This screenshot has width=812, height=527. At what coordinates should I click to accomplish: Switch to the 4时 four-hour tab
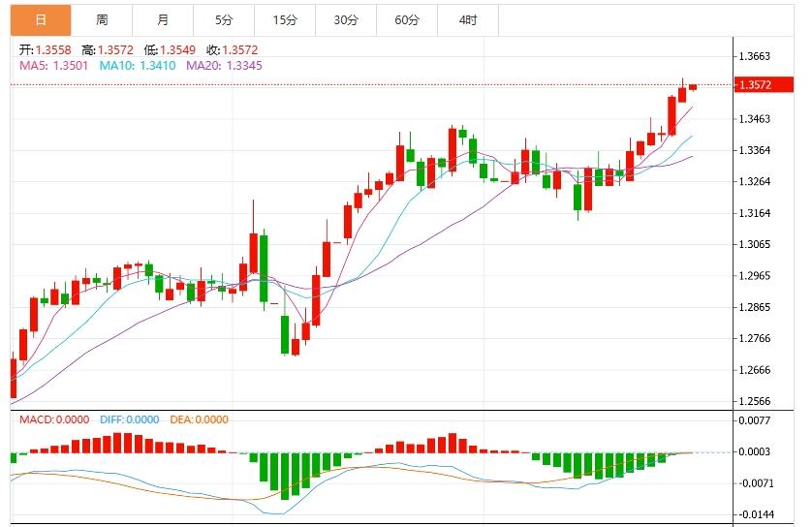pyautogui.click(x=467, y=19)
